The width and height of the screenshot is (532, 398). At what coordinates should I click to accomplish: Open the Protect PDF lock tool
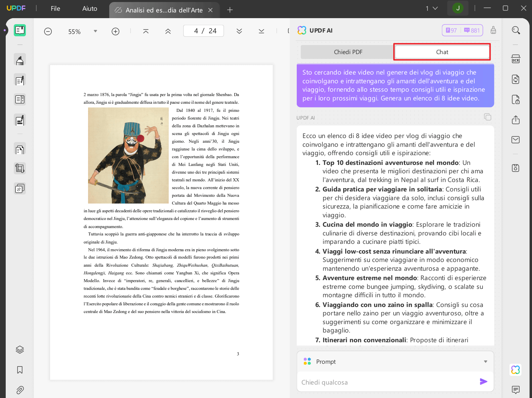tap(516, 99)
